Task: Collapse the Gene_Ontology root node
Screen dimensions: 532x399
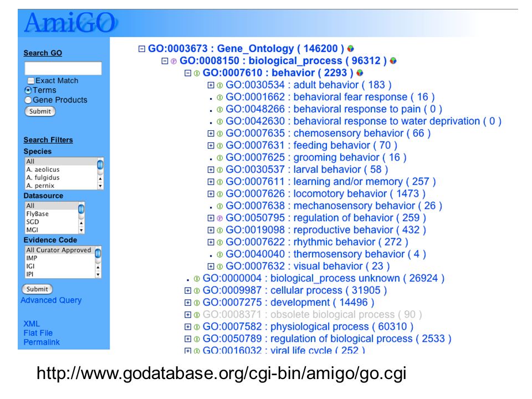Action: tap(142, 49)
